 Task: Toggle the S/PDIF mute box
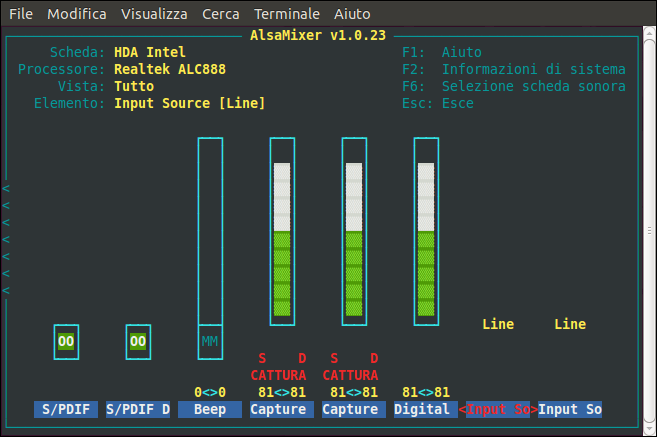[x=66, y=342]
